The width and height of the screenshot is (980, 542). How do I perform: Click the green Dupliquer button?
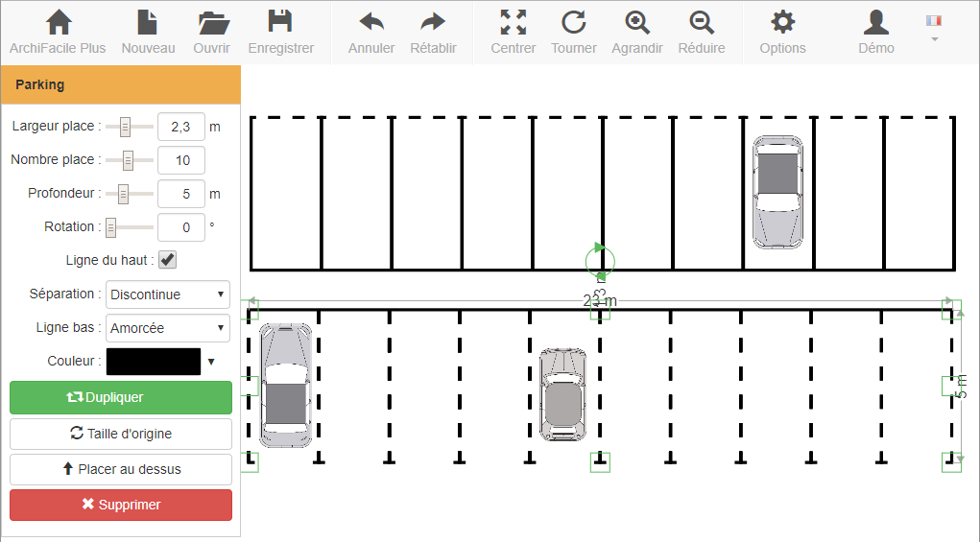point(121,397)
